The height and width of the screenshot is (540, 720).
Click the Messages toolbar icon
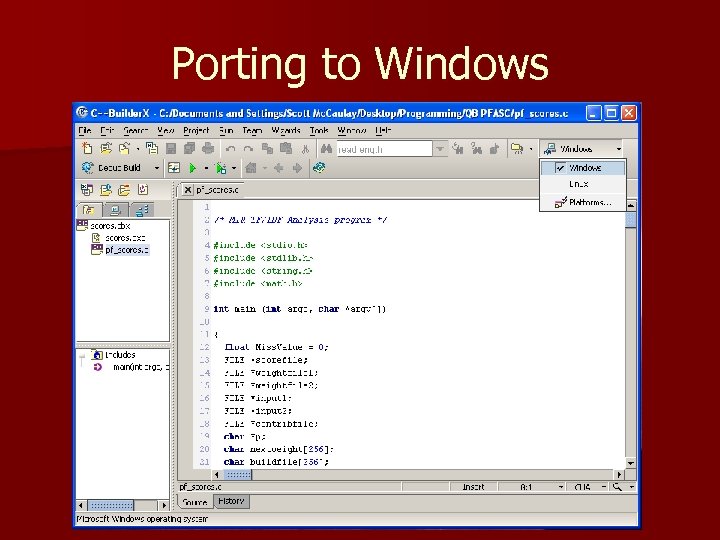(x=517, y=148)
